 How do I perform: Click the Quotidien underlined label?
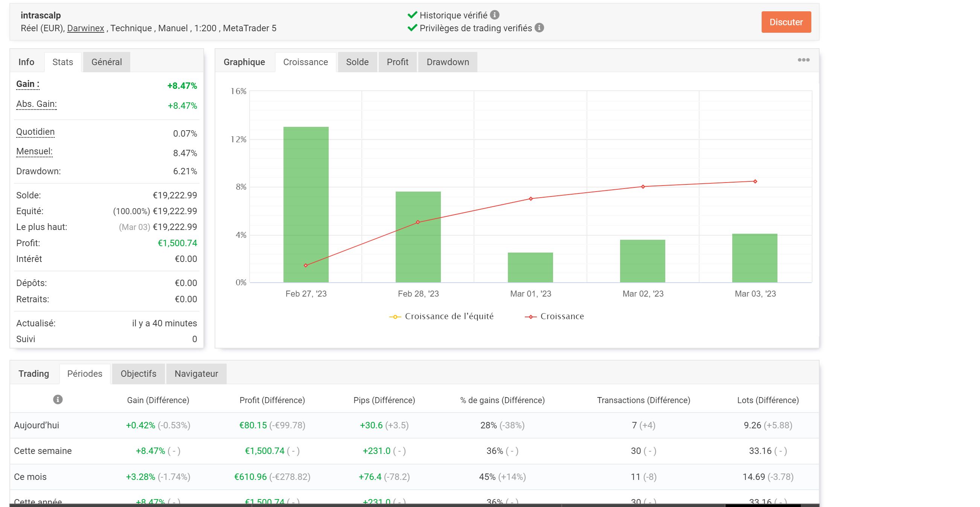(35, 132)
